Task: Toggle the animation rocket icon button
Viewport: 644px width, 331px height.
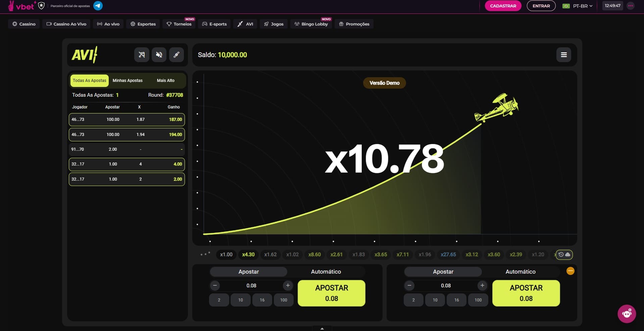Action: click(176, 54)
